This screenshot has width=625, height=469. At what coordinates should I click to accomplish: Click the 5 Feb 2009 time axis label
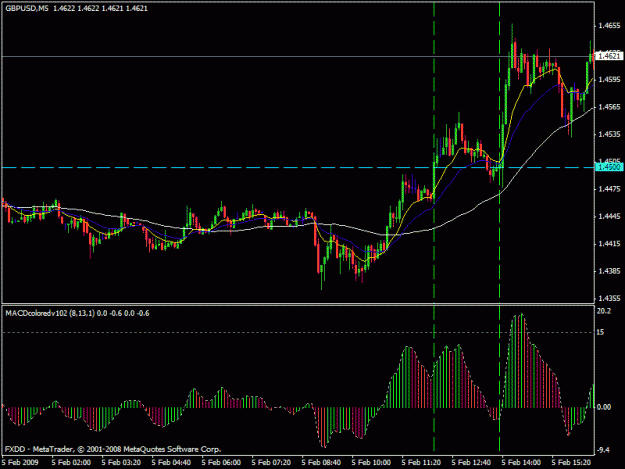(20, 462)
